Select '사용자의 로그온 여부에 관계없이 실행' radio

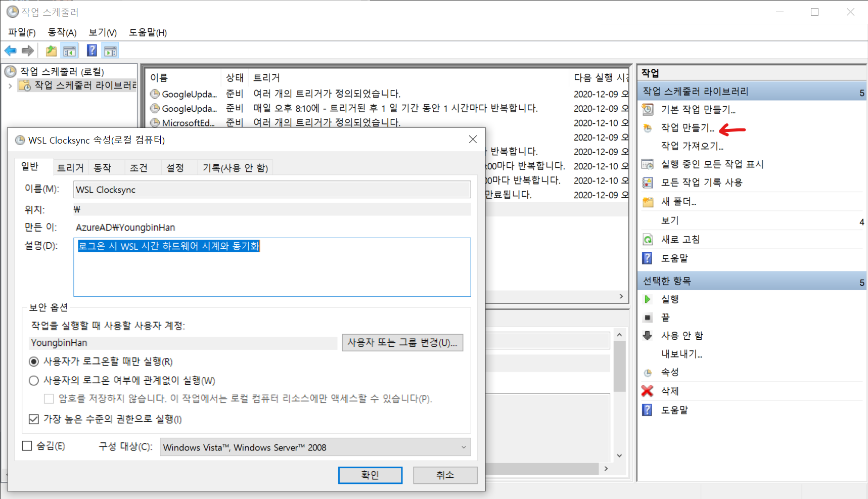click(x=34, y=381)
